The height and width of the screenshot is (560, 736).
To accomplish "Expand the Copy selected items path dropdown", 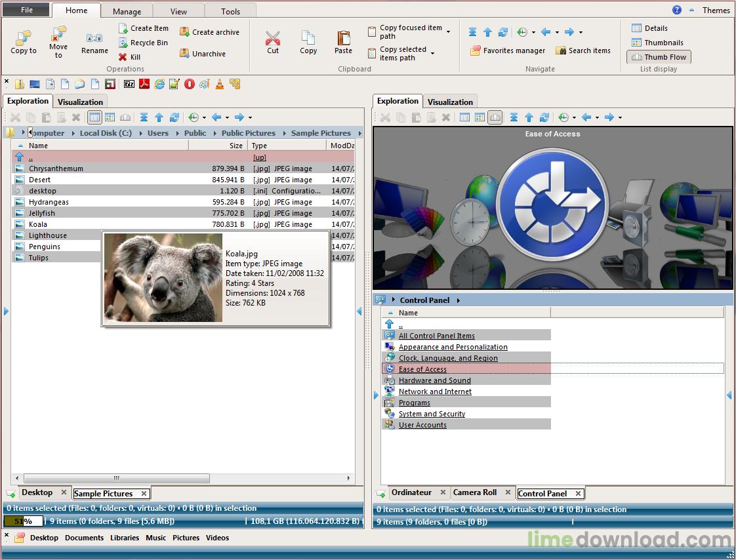I will click(433, 53).
